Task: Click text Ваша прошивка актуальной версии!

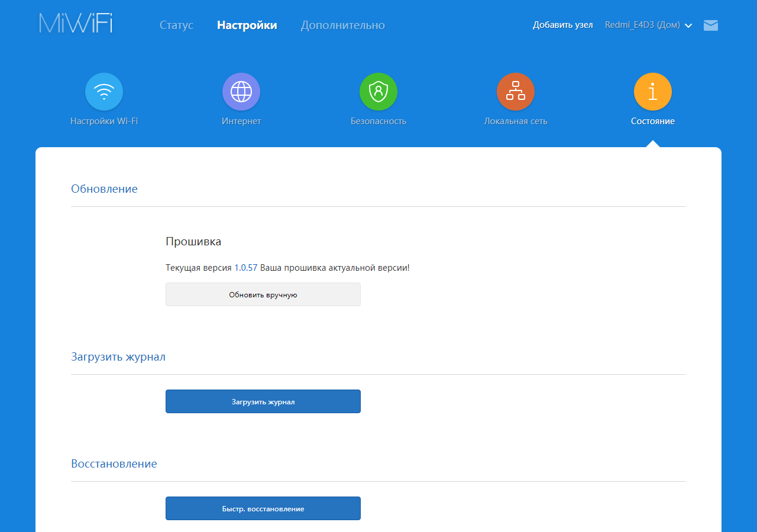Action: [335, 268]
